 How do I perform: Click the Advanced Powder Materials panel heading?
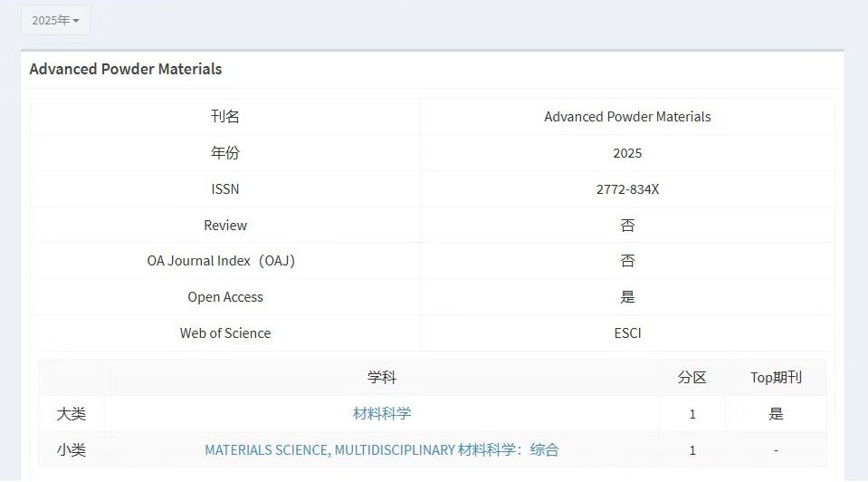(126, 69)
